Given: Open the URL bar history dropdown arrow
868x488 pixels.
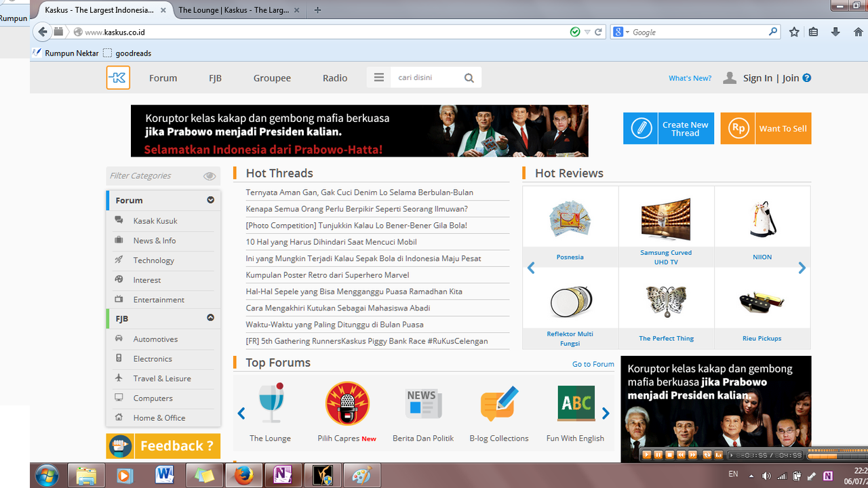Looking at the screenshot, I should 587,32.
